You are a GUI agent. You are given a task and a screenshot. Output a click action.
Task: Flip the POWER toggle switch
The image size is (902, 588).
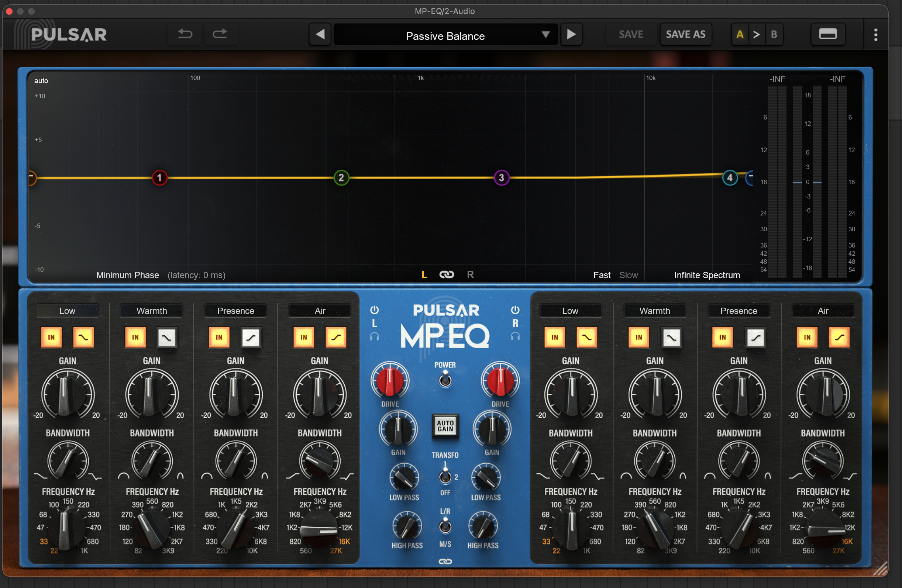click(445, 379)
